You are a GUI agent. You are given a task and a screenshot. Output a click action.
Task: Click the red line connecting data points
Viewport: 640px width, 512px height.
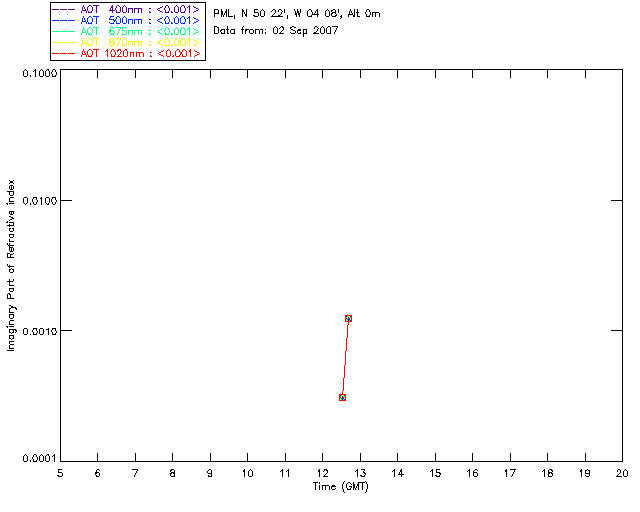pos(345,358)
